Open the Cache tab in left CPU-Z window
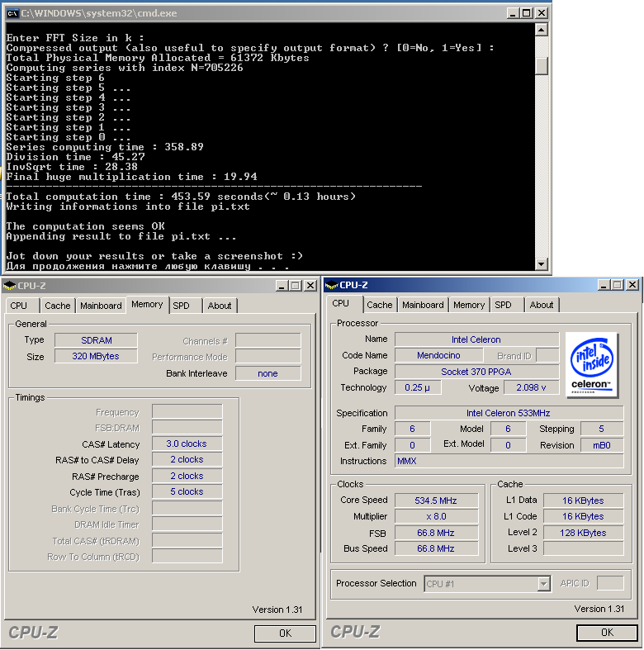This screenshot has width=644, height=650. (x=58, y=306)
